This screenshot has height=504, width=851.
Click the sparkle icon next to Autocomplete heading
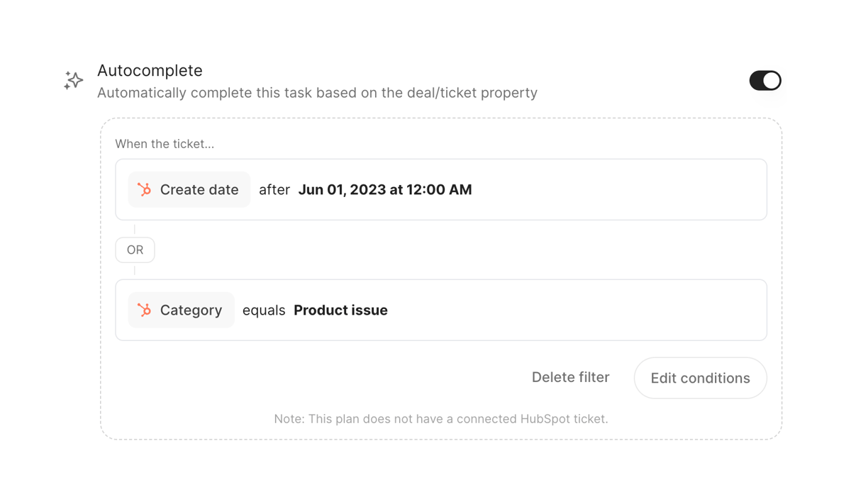click(x=73, y=80)
